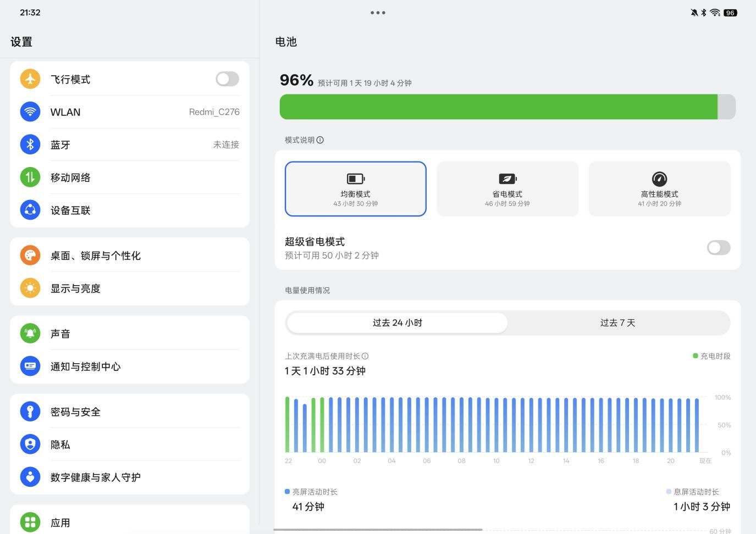Viewport: 756px width, 534px height.
Task: Select balanced mode (均衡模式) option
Action: (x=355, y=189)
